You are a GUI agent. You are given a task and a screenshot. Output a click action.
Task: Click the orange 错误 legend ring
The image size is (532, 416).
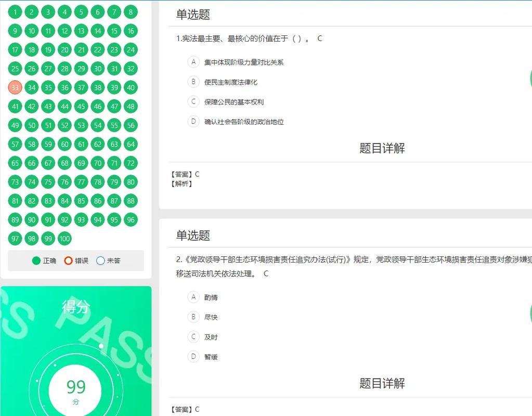(68, 261)
